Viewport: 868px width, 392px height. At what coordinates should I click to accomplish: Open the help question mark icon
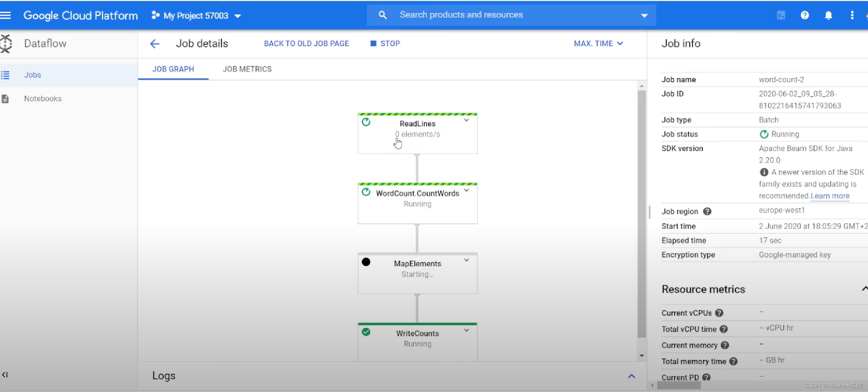coord(805,15)
